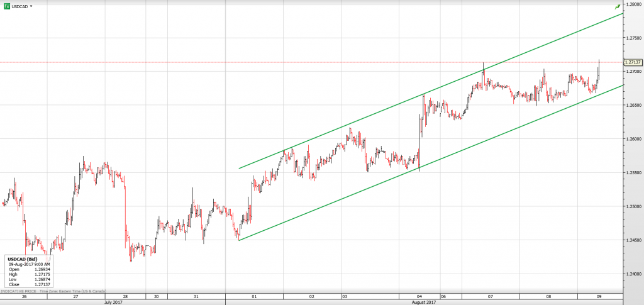The width and height of the screenshot is (644, 305).
Task: Click the 1.24000 price axis label
Action: pyautogui.click(x=632, y=274)
